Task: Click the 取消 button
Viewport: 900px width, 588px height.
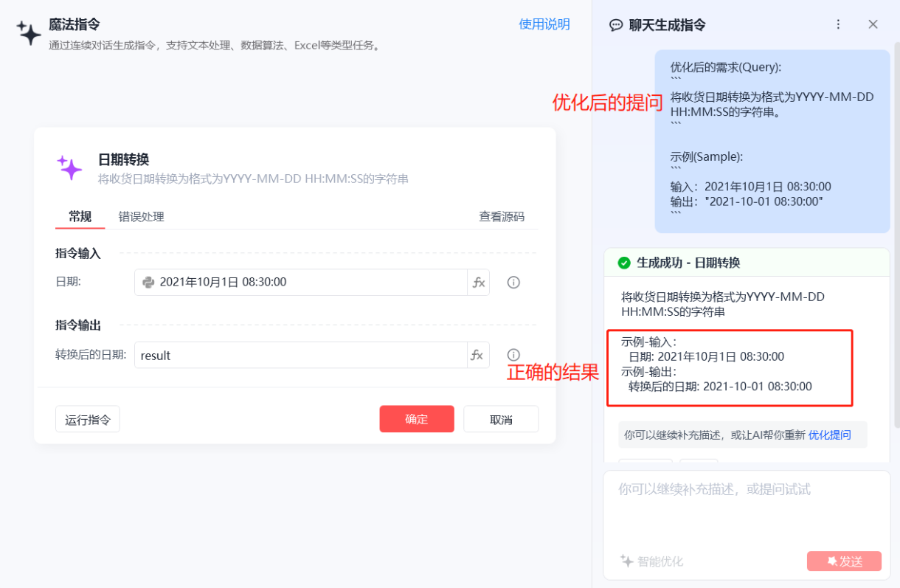Action: [501, 419]
